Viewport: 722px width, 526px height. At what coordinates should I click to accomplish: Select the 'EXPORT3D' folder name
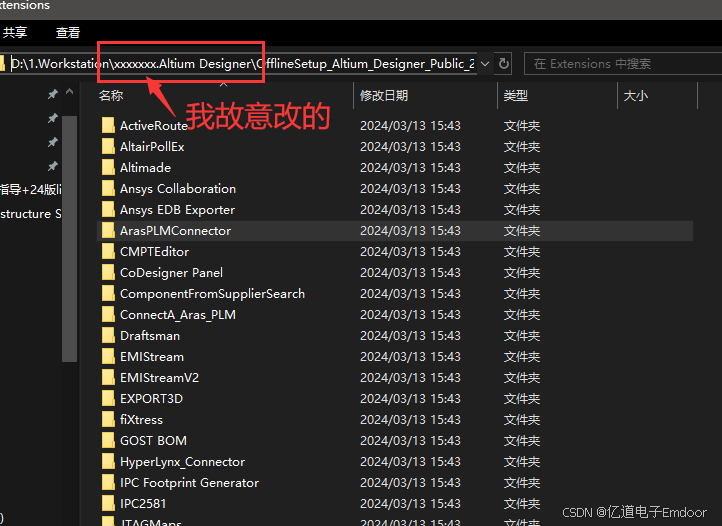point(151,399)
